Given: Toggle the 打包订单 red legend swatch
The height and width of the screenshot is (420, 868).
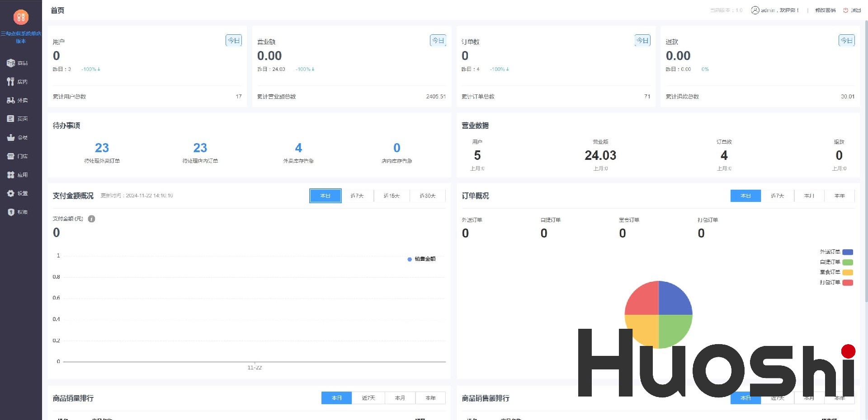Looking at the screenshot, I should coord(848,283).
